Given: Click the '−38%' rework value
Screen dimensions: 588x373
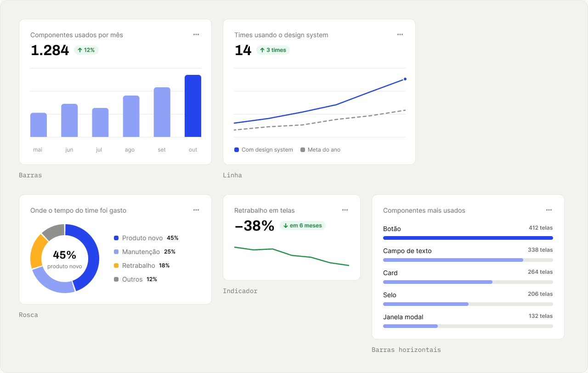Looking at the screenshot, I should 254,226.
